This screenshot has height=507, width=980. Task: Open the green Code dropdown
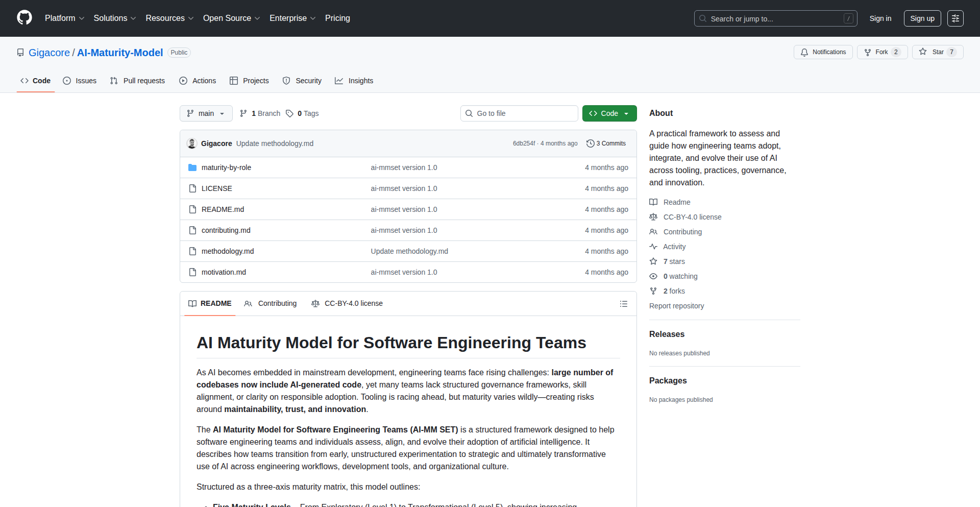tap(609, 113)
